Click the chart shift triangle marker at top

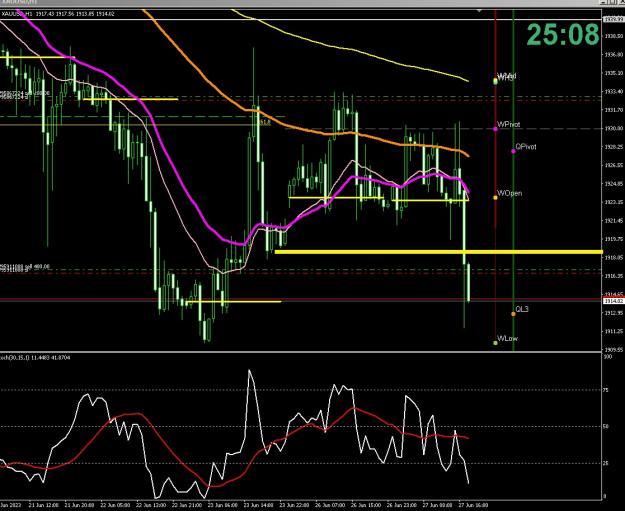479,10
